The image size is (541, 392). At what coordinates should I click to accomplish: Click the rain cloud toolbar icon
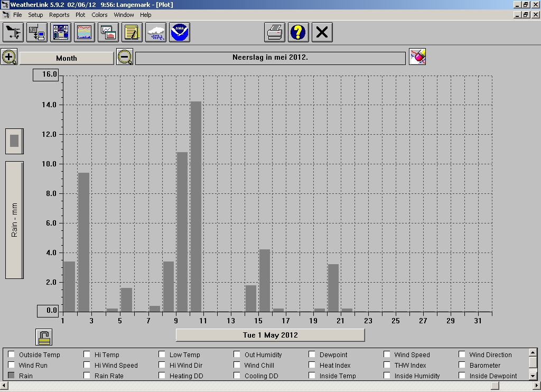pyautogui.click(x=156, y=32)
